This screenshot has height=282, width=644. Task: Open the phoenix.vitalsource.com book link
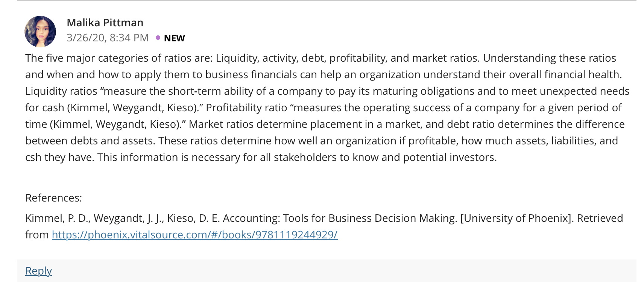pos(194,235)
